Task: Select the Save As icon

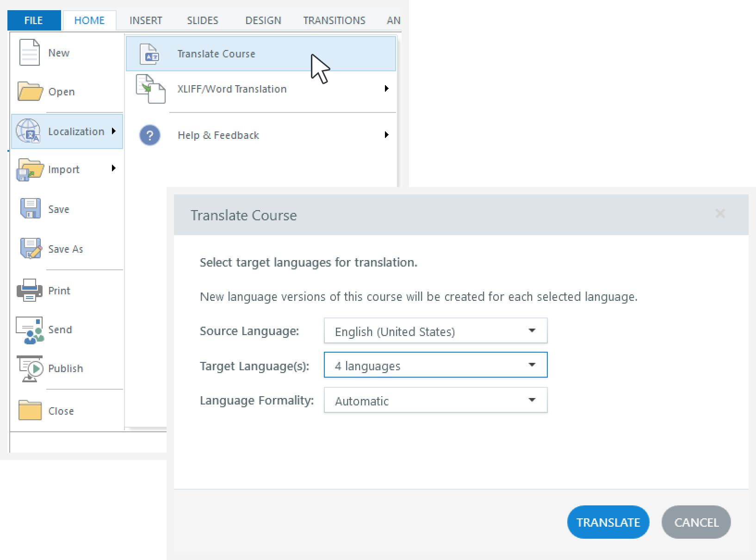Action: [29, 249]
